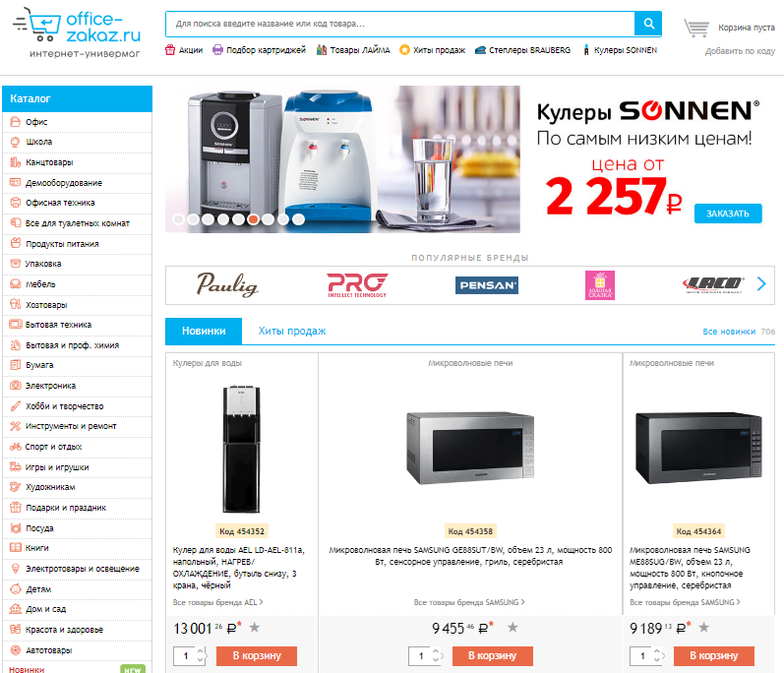The image size is (784, 673).
Task: Open the shopping cart icon
Action: coord(696,28)
